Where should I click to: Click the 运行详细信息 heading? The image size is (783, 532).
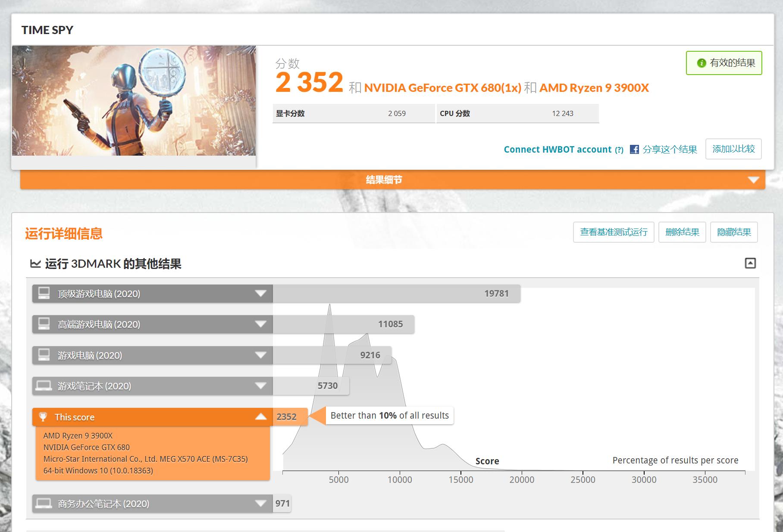[64, 234]
